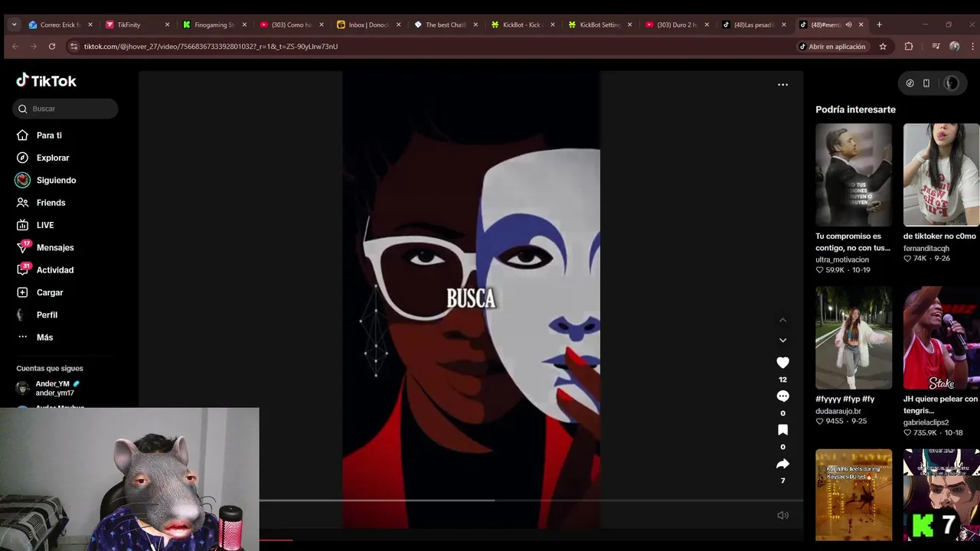The image size is (980, 551).
Task: Click fernanditacqh username
Action: [926, 248]
